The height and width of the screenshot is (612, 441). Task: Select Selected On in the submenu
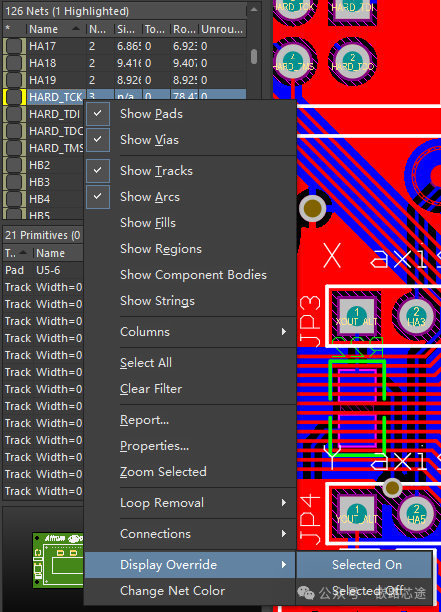click(365, 565)
